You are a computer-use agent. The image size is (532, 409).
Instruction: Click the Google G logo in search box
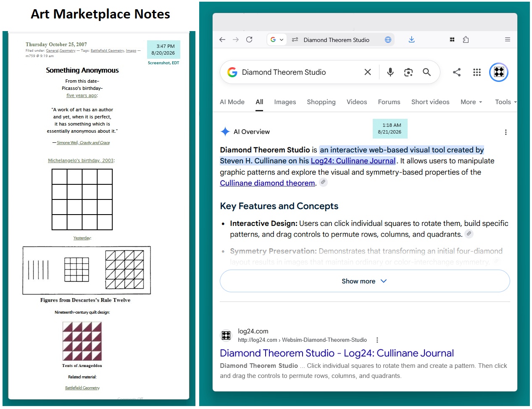pos(232,72)
